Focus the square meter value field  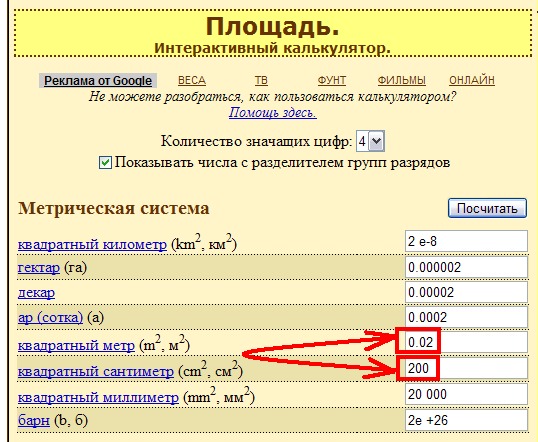pos(466,342)
